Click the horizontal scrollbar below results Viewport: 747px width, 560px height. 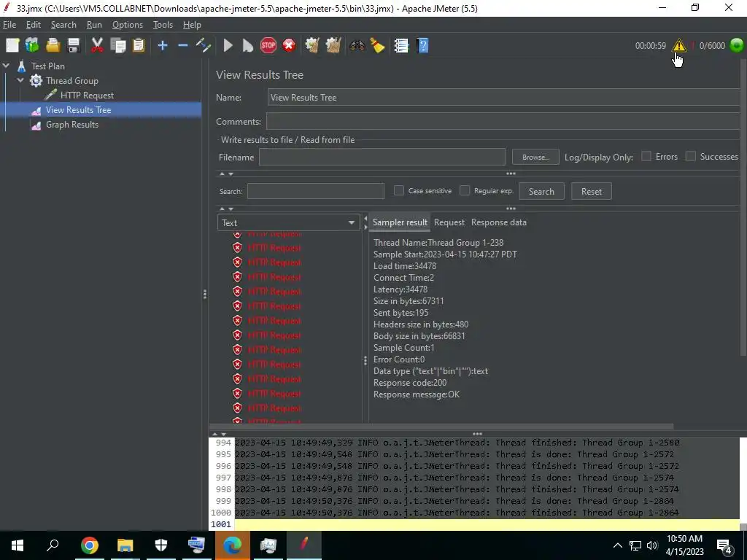[441, 427]
